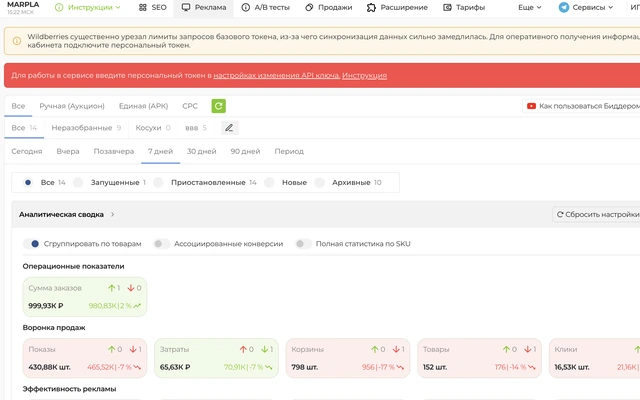Open the Инструкция link in red banner

pyautogui.click(x=364, y=76)
